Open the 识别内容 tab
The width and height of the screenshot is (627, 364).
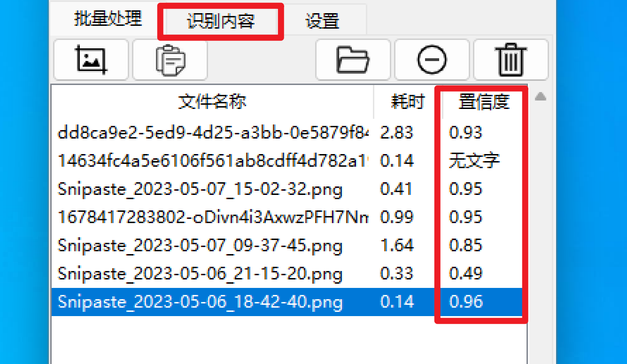pyautogui.click(x=221, y=21)
